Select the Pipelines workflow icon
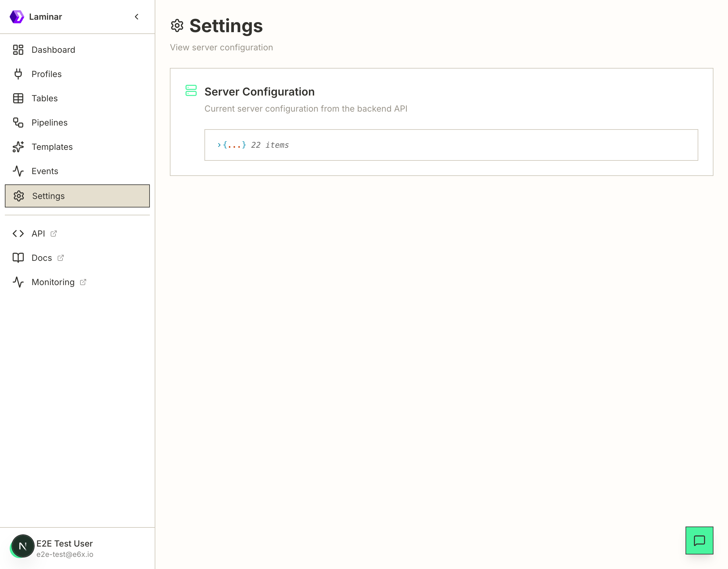The width and height of the screenshot is (728, 569). pyautogui.click(x=18, y=123)
